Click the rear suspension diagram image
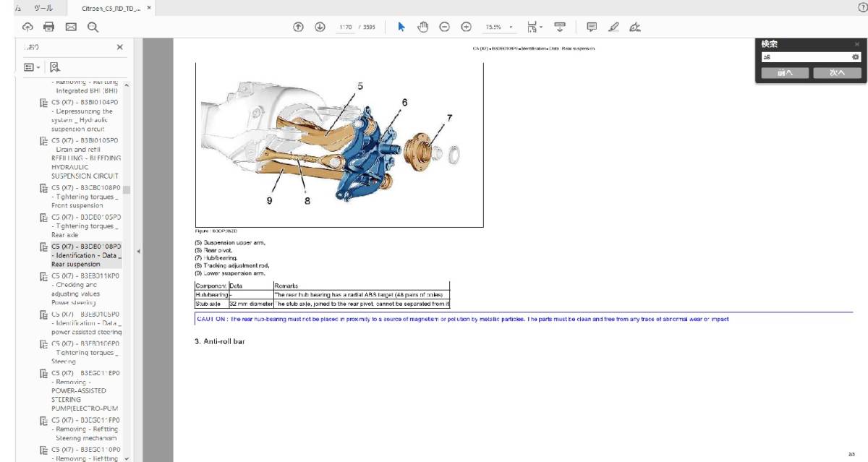Screen dimensions: 868x462 click(x=339, y=145)
